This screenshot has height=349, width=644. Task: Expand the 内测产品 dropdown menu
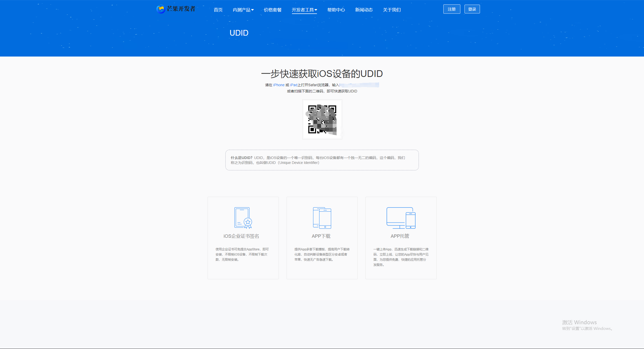[243, 10]
